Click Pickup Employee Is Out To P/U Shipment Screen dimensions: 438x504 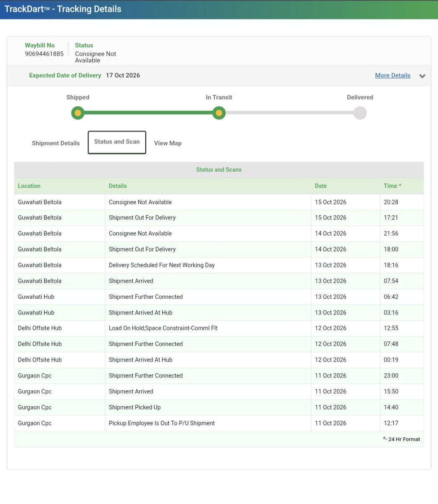162,423
